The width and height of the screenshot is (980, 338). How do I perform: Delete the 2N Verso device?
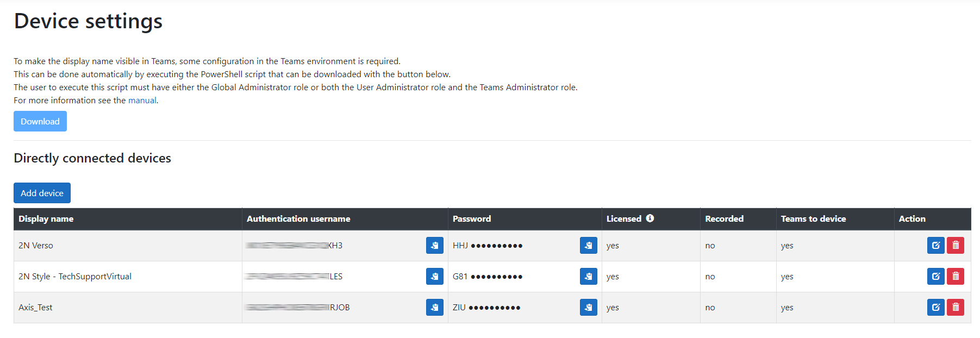(955, 246)
